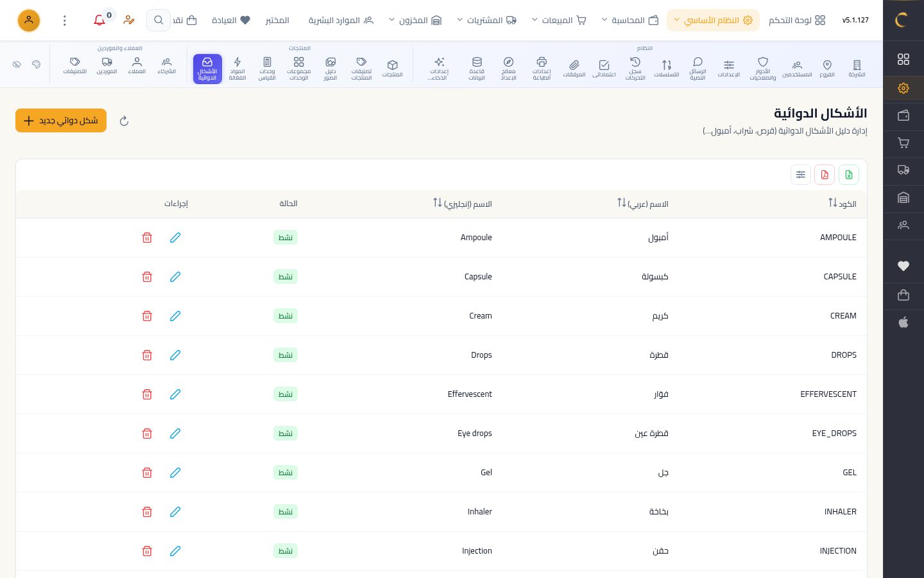Expand the النظام الأساسي module dropdown
924x578 pixels.
713,21
